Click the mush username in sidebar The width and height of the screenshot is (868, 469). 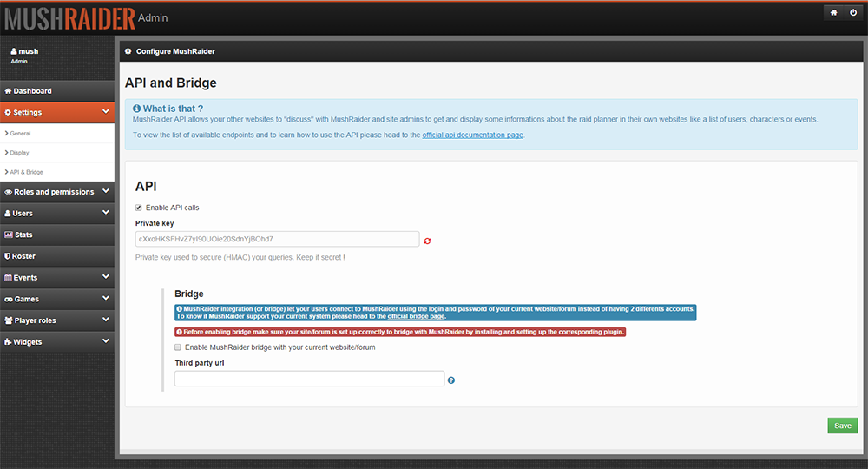[29, 51]
